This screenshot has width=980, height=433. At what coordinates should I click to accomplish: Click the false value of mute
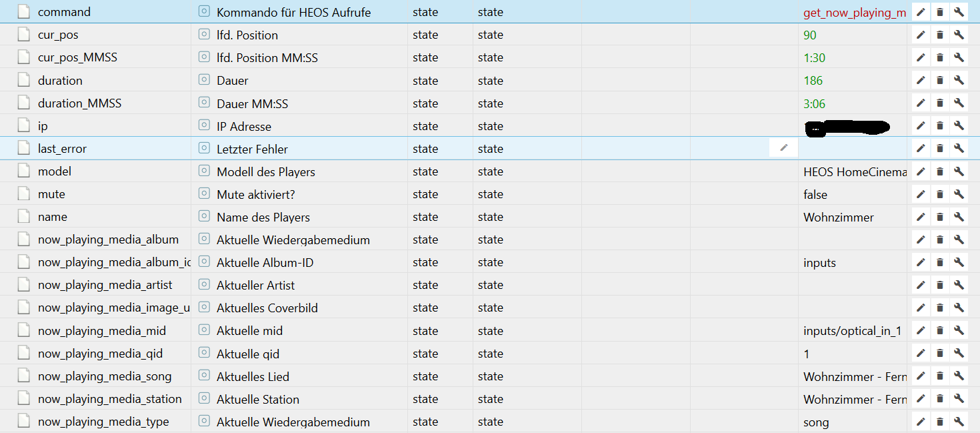pos(815,195)
